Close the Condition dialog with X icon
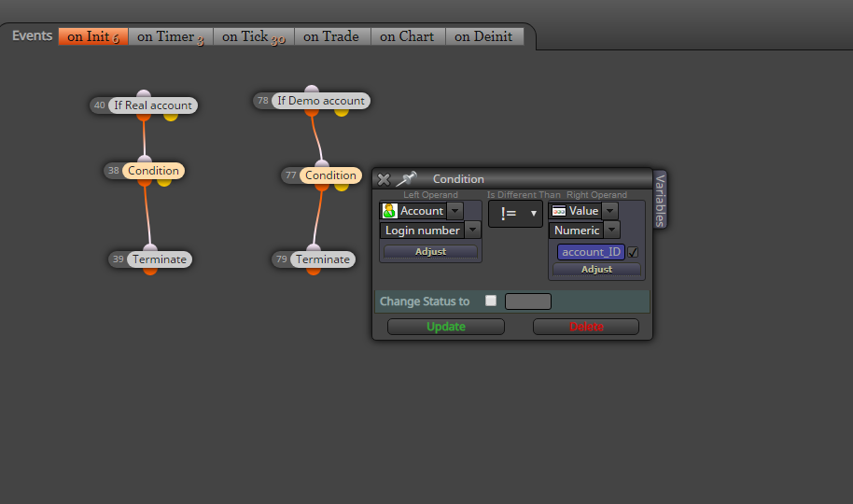 click(384, 179)
